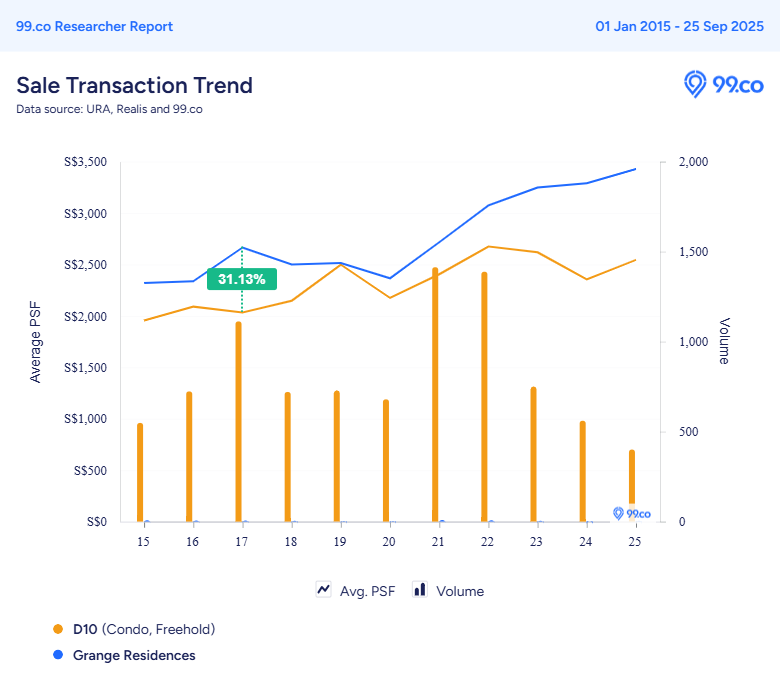Select the orange volume bar for year 15
The height and width of the screenshot is (674, 780).
tap(140, 472)
